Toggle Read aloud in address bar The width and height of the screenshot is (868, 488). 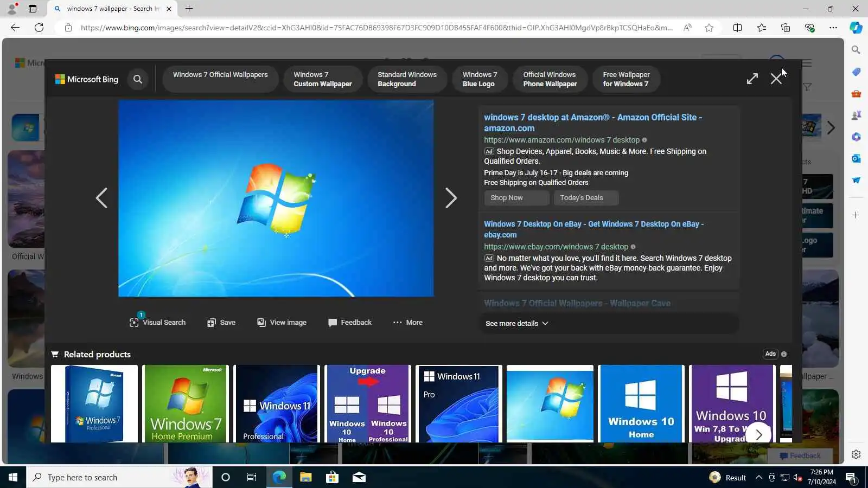pos(687,28)
